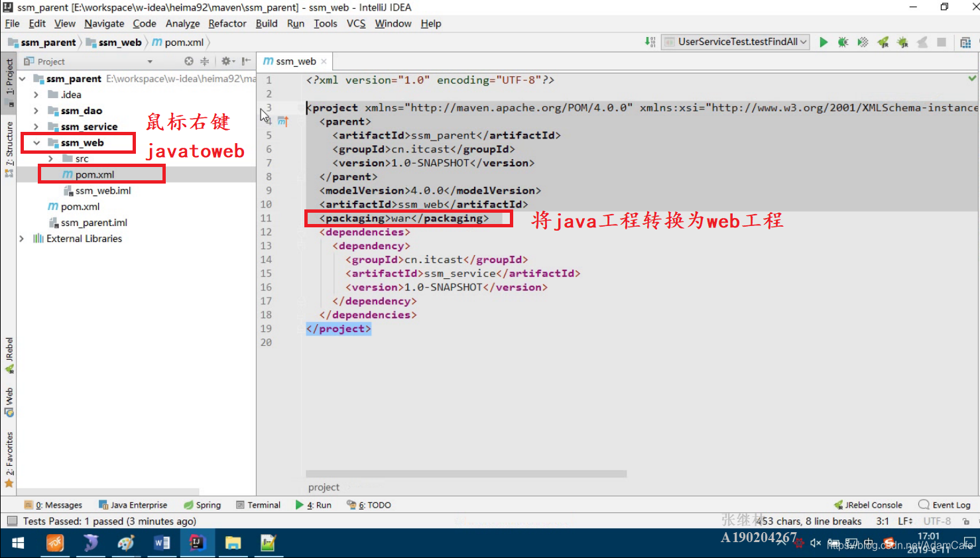Image resolution: width=980 pixels, height=558 pixels.
Task: Toggle the read-only lock icon
Action: pos(966,522)
